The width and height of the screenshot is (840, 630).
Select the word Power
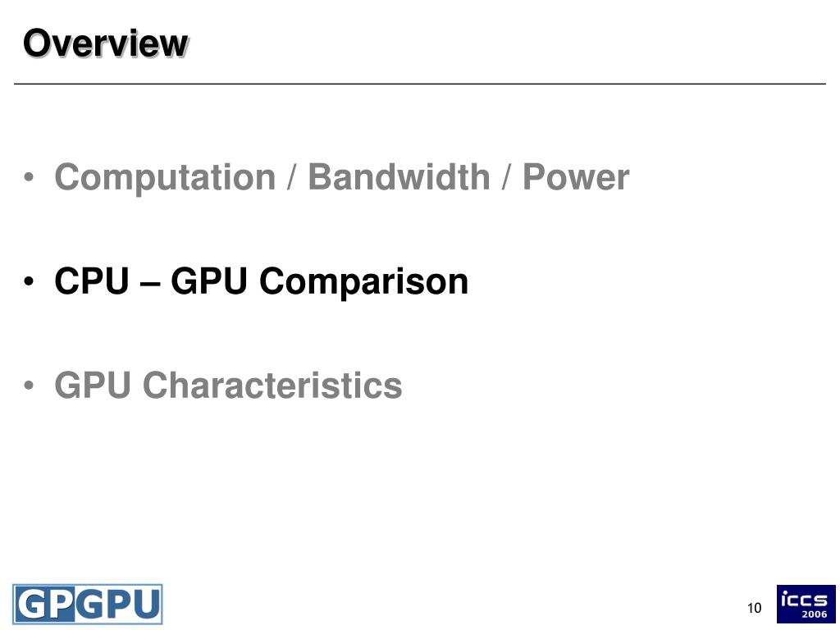576,177
